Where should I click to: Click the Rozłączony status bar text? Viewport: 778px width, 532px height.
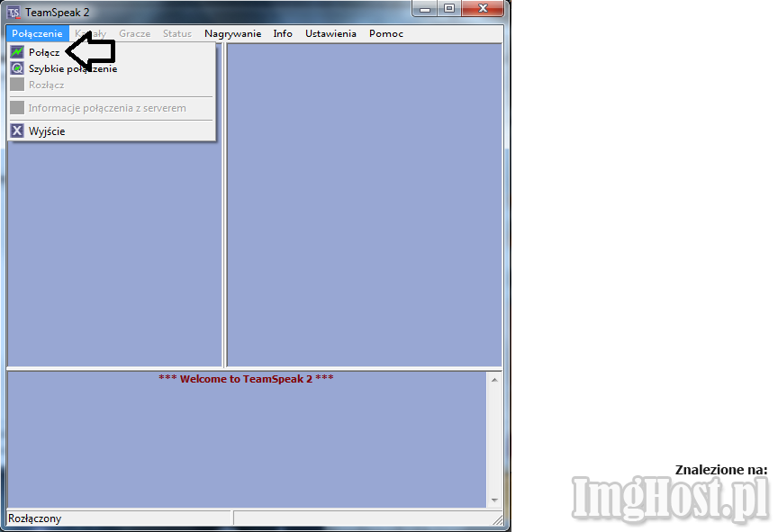pyautogui.click(x=35, y=518)
